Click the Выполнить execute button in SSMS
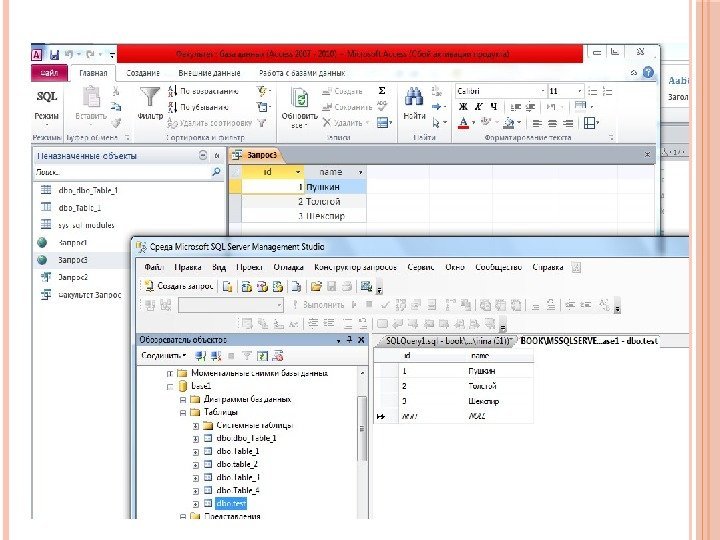The height and width of the screenshot is (540, 720). point(319,305)
